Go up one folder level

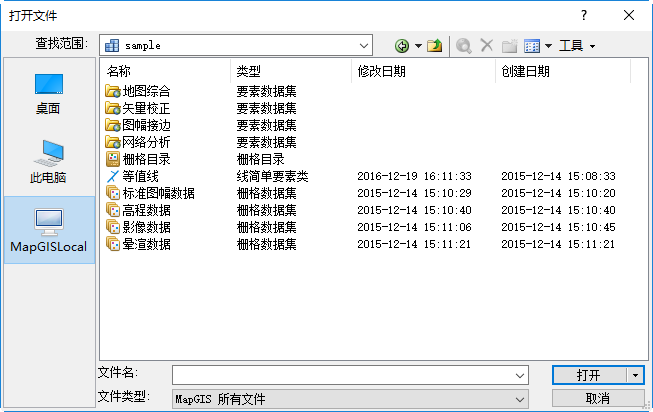coord(435,46)
